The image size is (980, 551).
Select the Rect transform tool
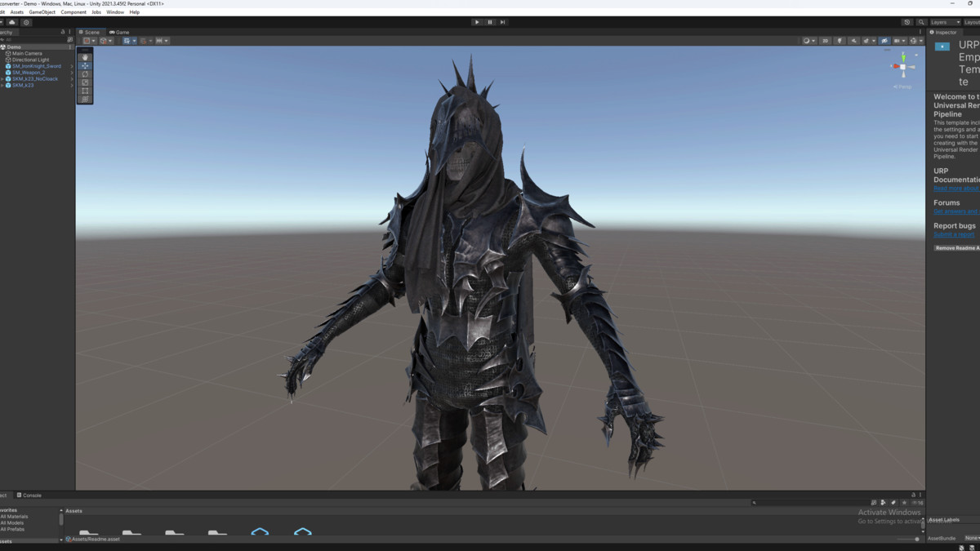click(x=85, y=91)
